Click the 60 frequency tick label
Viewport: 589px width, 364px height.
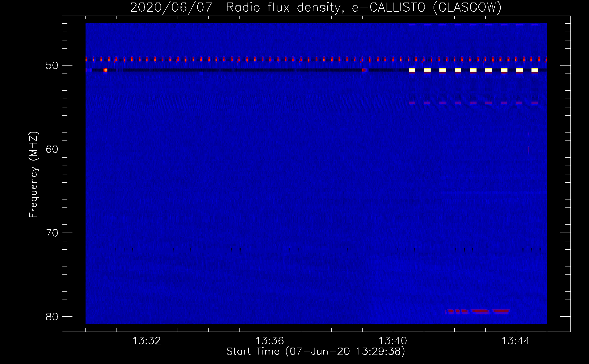click(52, 149)
